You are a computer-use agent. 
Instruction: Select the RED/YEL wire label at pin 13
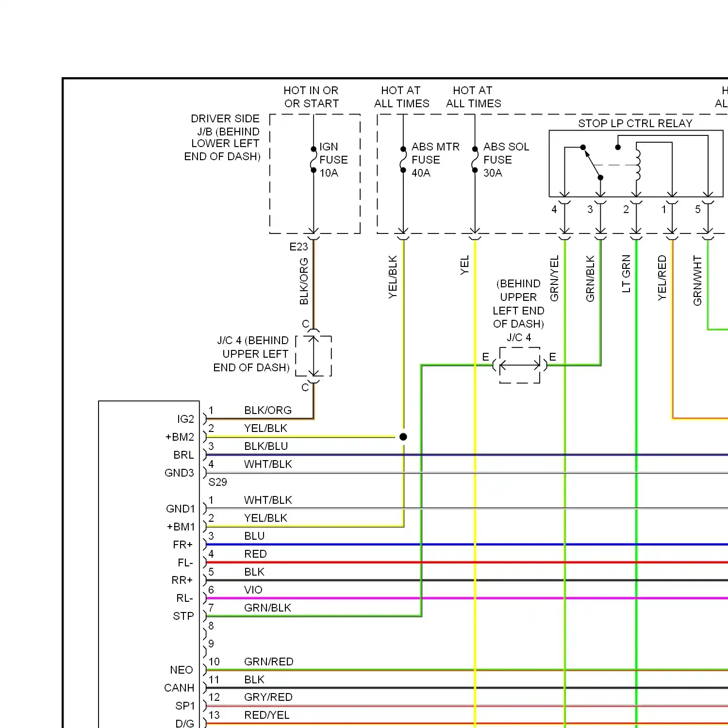(x=267, y=715)
